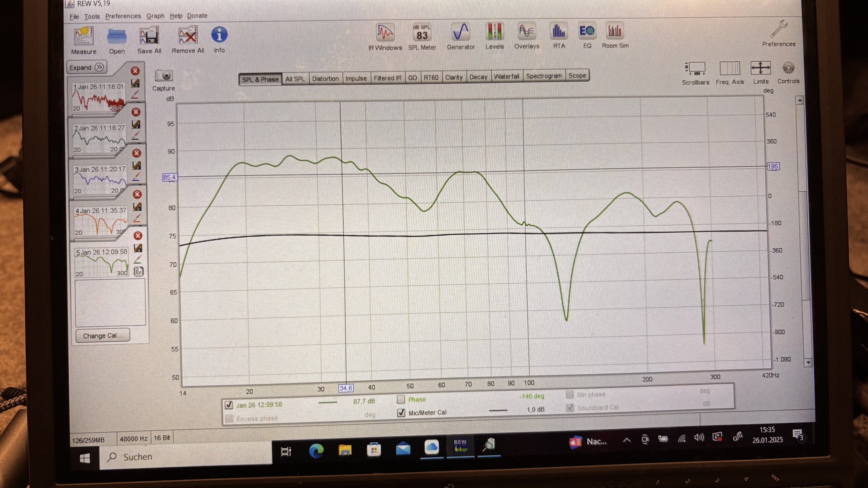Uncheck the Mic/Meter Cal trace

(x=401, y=412)
